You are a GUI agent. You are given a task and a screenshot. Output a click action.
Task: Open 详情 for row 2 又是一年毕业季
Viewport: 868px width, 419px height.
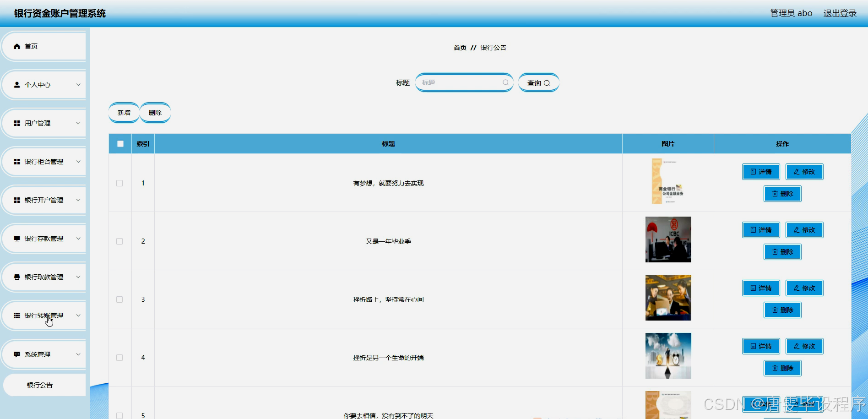pos(761,230)
